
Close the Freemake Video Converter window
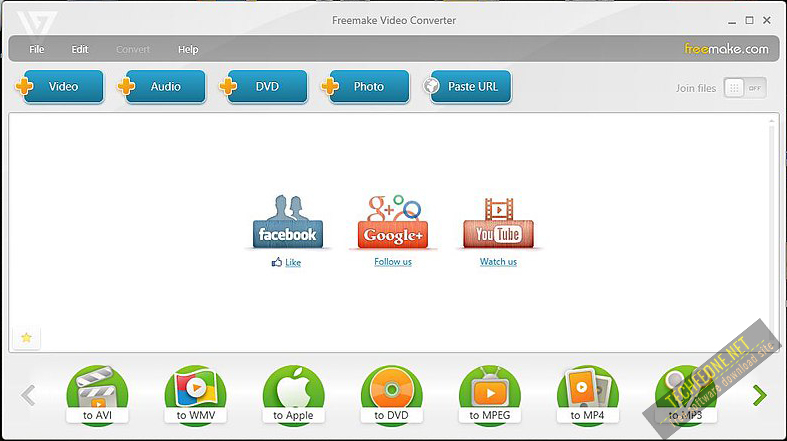point(767,20)
